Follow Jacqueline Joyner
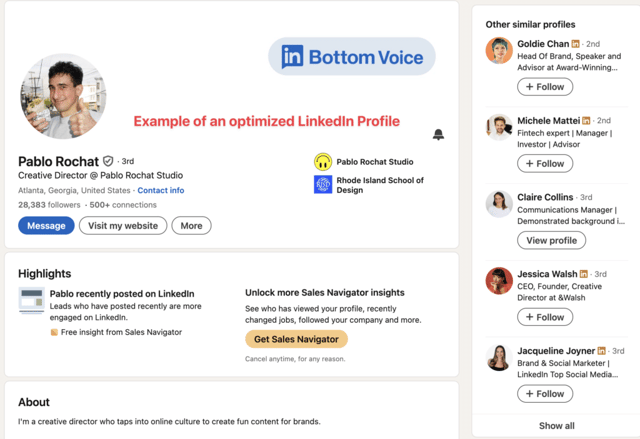Screen dimensions: 640x439 coord(545,394)
